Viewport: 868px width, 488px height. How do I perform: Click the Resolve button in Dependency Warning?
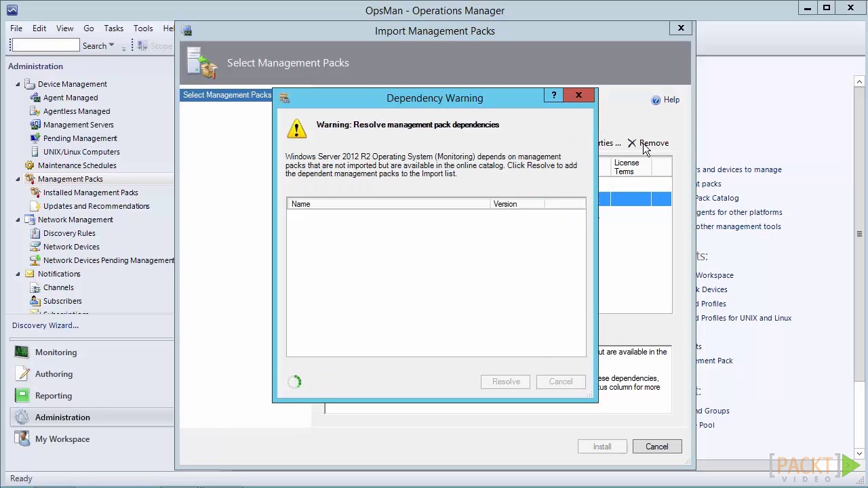506,382
